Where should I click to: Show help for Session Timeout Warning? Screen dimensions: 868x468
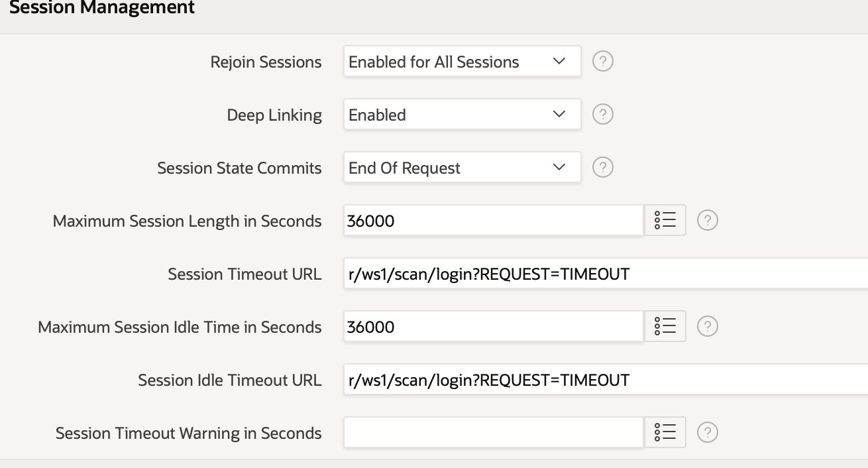tap(708, 433)
